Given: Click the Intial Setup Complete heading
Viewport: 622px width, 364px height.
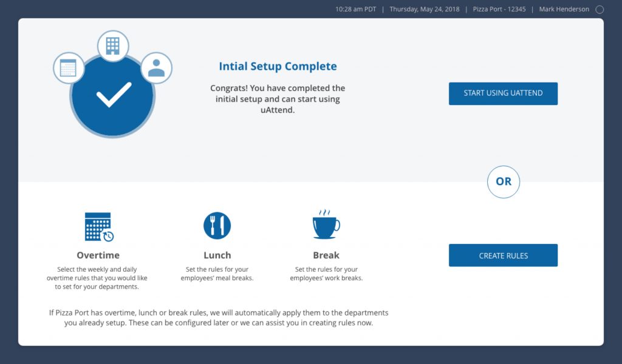Looking at the screenshot, I should 278,66.
